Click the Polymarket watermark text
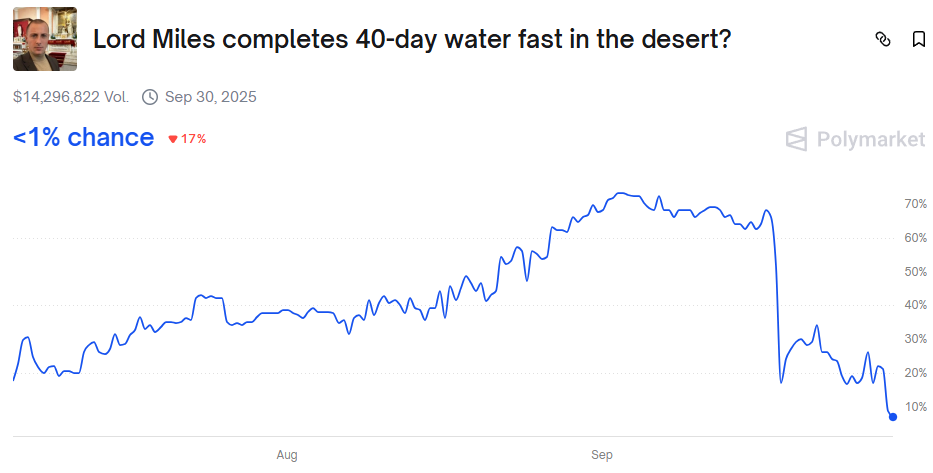Image resolution: width=933 pixels, height=473 pixels. tap(870, 139)
